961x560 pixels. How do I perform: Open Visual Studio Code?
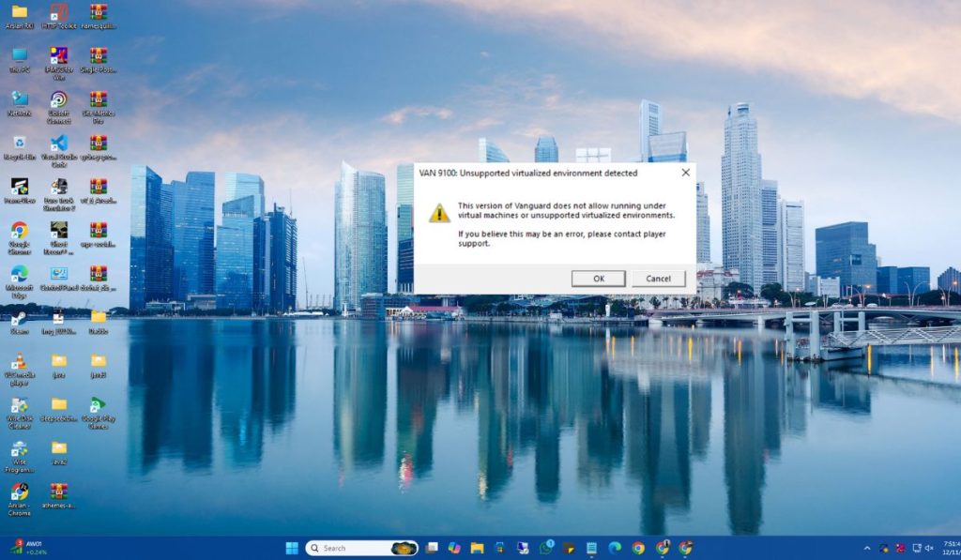(x=56, y=143)
